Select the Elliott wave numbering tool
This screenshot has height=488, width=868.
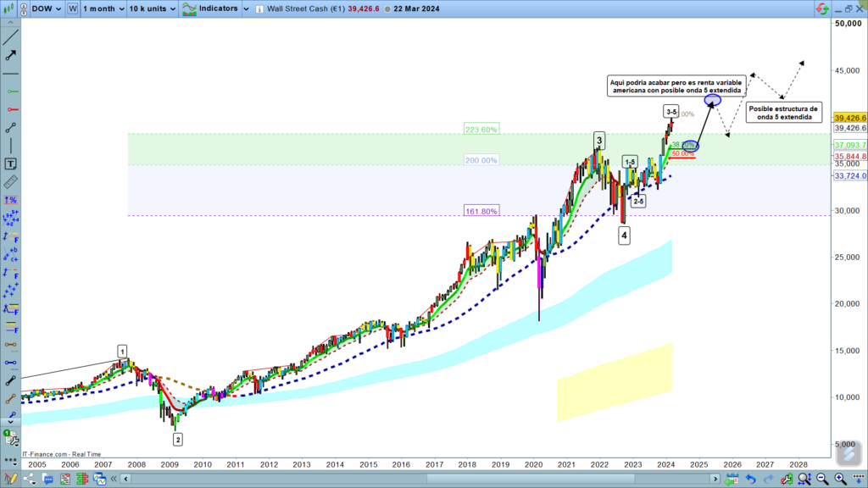(11, 219)
